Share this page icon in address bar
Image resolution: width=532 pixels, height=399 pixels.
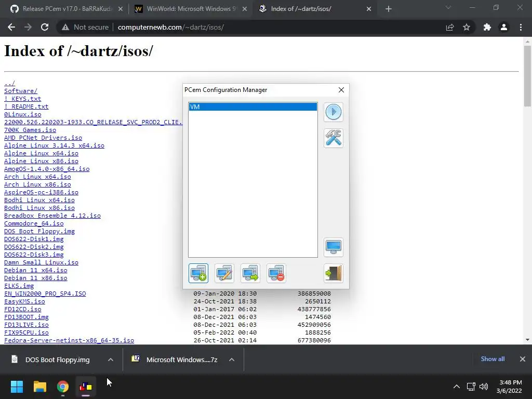point(450,27)
